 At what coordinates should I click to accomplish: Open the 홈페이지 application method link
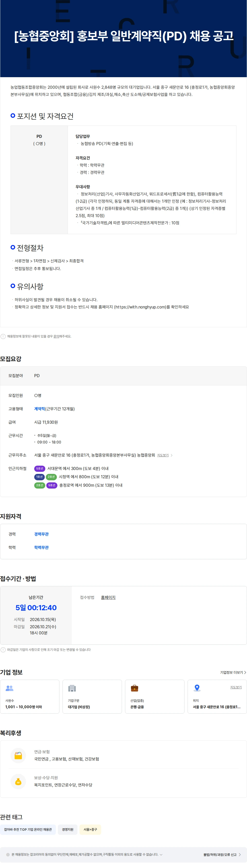pyautogui.click(x=108, y=597)
